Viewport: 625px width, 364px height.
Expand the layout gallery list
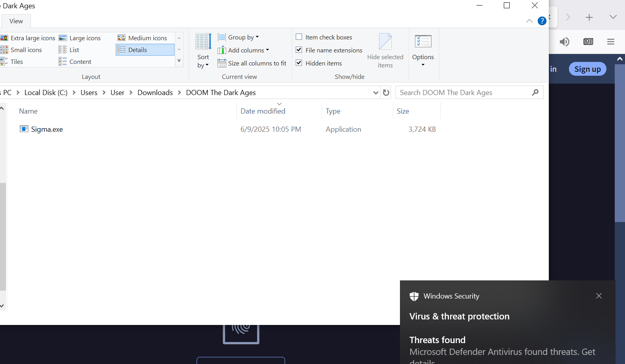click(x=179, y=62)
